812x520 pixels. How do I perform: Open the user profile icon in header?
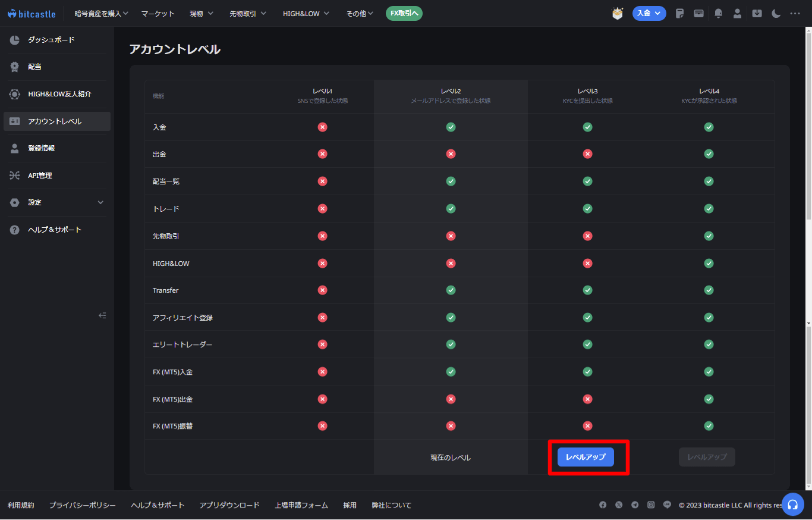click(737, 13)
